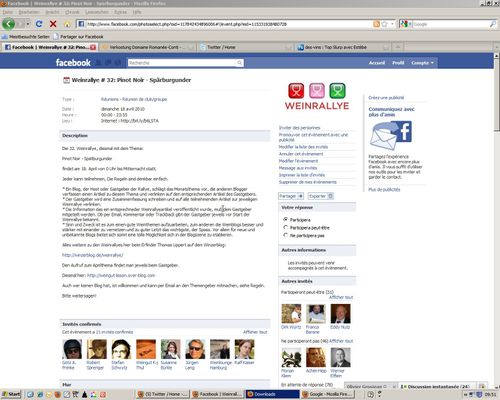Click the Meistbesuchte Seiten bookmark
The image size is (500, 400).
click(26, 37)
